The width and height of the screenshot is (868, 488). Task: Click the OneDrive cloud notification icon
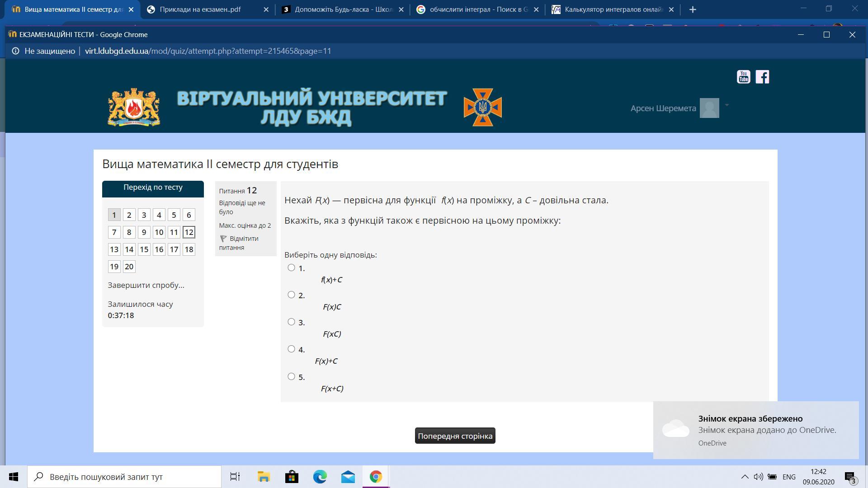click(676, 428)
